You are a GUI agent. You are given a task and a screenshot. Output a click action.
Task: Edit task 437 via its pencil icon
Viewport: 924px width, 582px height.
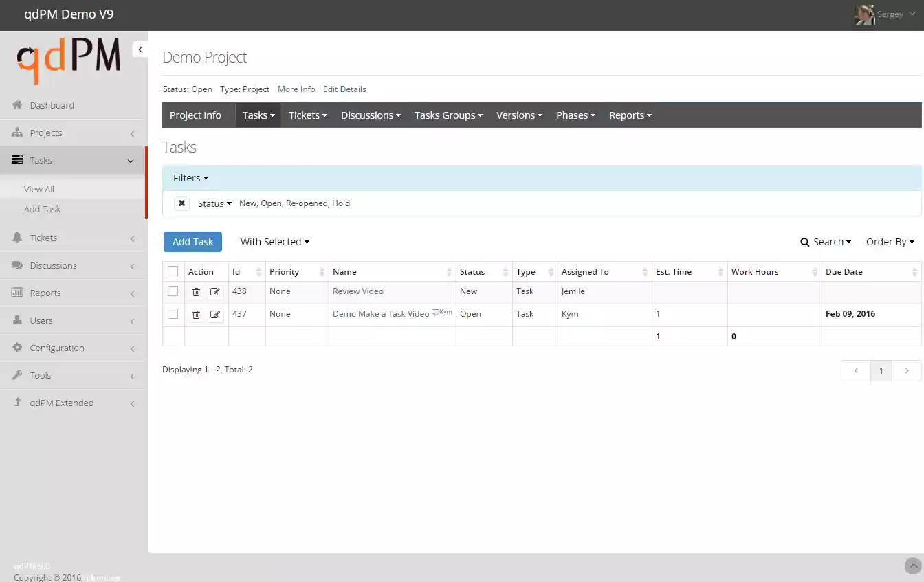pos(215,314)
